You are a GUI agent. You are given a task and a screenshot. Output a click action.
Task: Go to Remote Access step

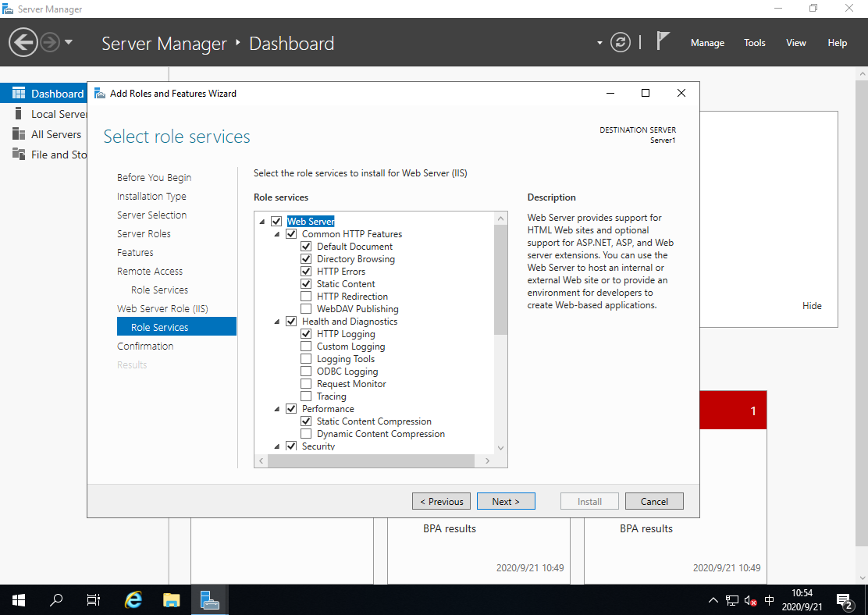click(x=149, y=272)
